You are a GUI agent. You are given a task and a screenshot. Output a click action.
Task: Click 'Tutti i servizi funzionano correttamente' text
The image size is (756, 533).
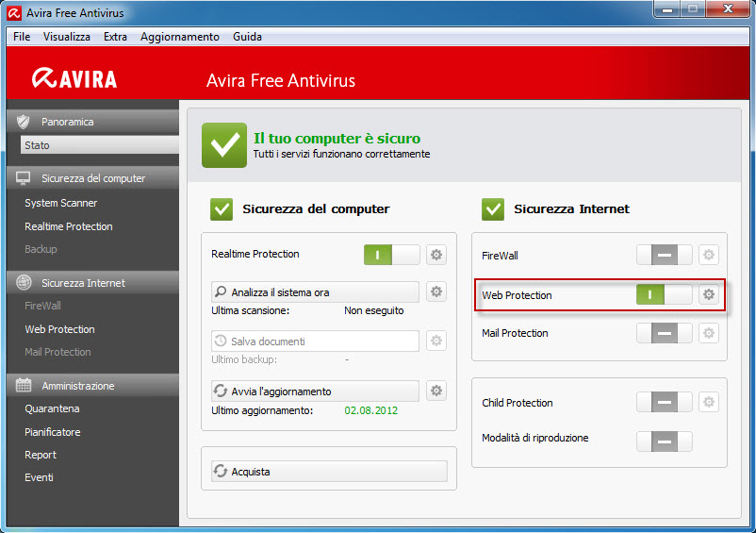pyautogui.click(x=341, y=154)
